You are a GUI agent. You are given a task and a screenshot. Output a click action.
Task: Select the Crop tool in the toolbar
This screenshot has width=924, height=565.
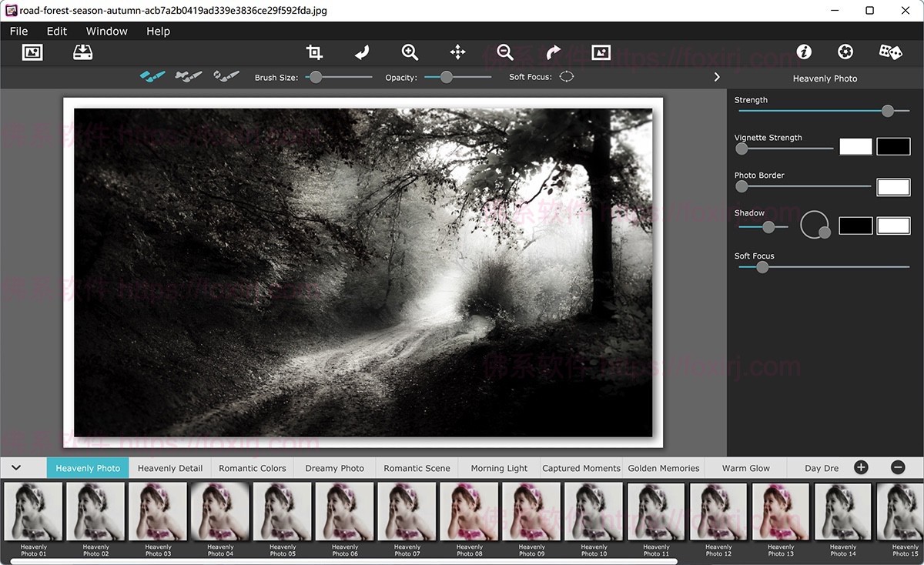point(313,52)
